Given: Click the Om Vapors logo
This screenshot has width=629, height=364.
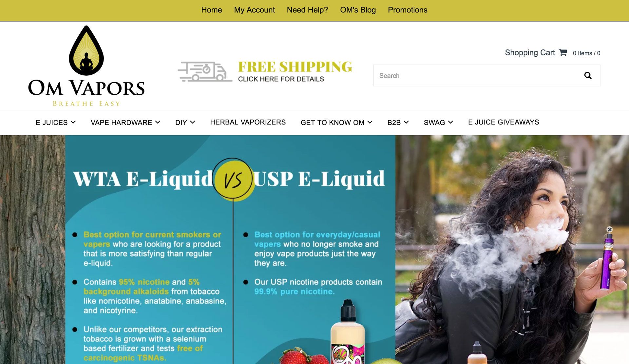Looking at the screenshot, I should pos(86,66).
